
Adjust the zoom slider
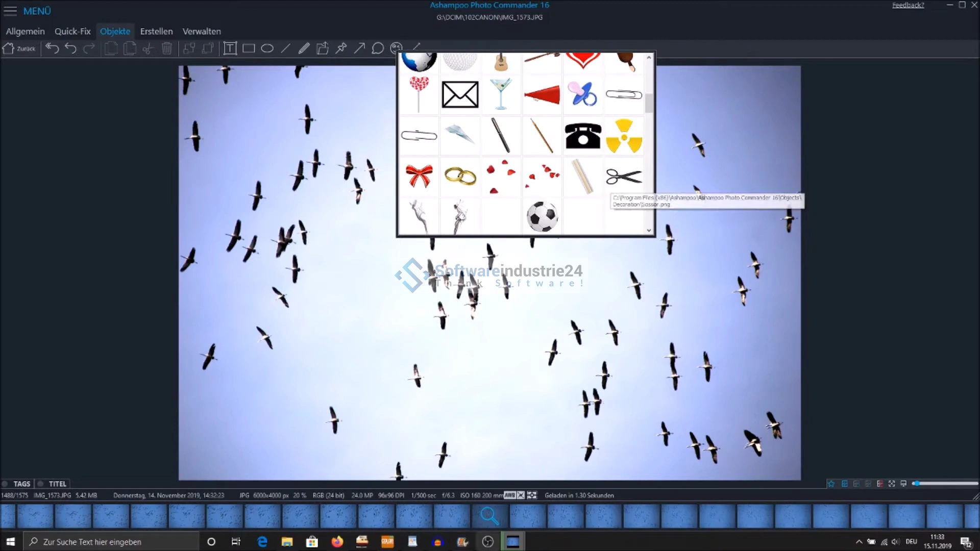tap(916, 483)
